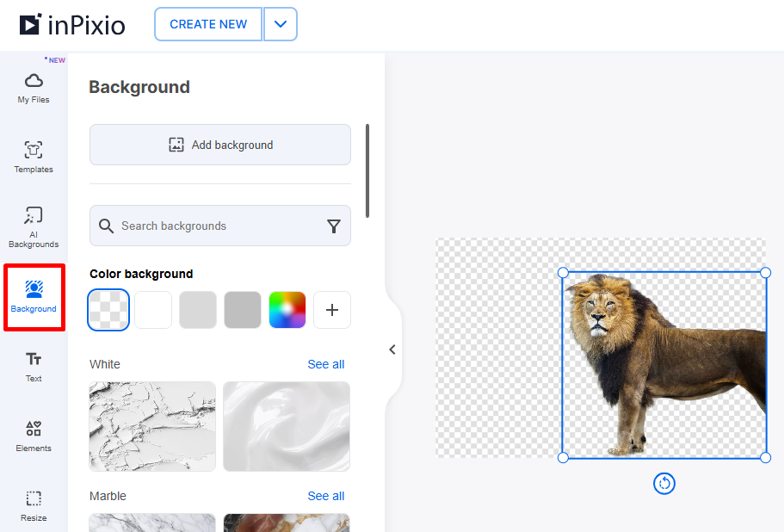Open the Elements panel
Screen dimensions: 784x532
pyautogui.click(x=33, y=436)
